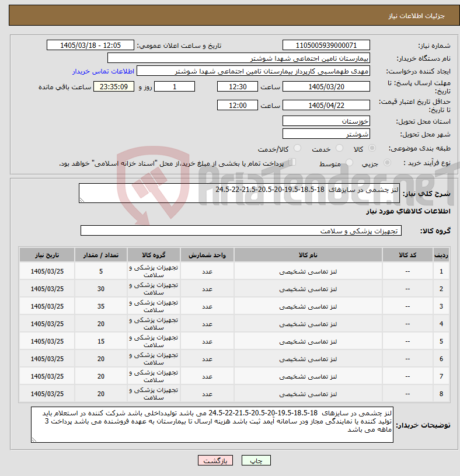Select the خدمت radio button
Screen dimensions: 460x476
coord(339,148)
